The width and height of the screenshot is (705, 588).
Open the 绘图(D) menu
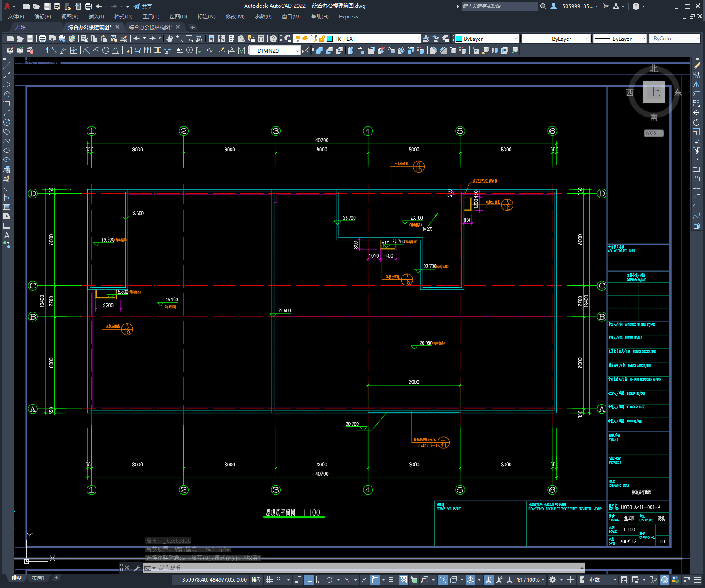click(x=178, y=17)
